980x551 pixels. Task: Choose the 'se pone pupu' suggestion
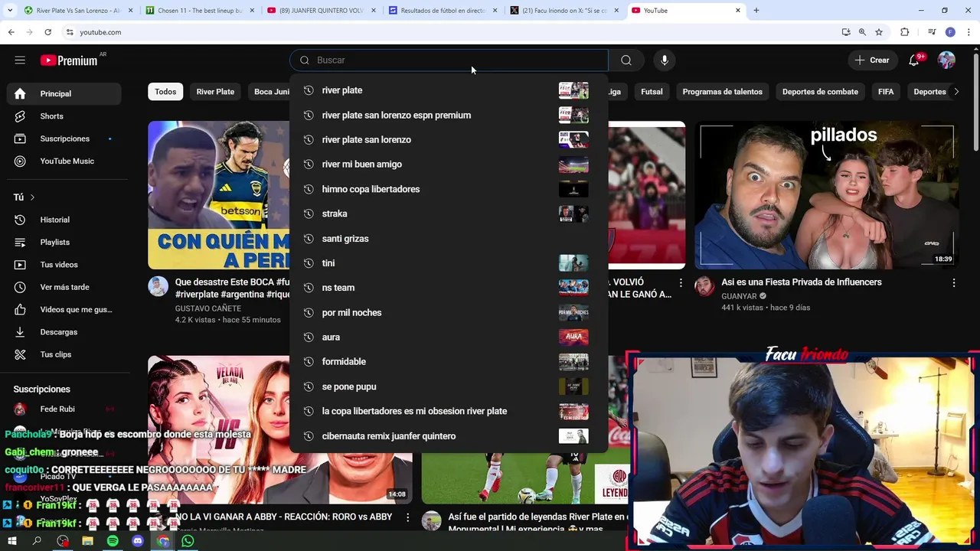pyautogui.click(x=449, y=386)
